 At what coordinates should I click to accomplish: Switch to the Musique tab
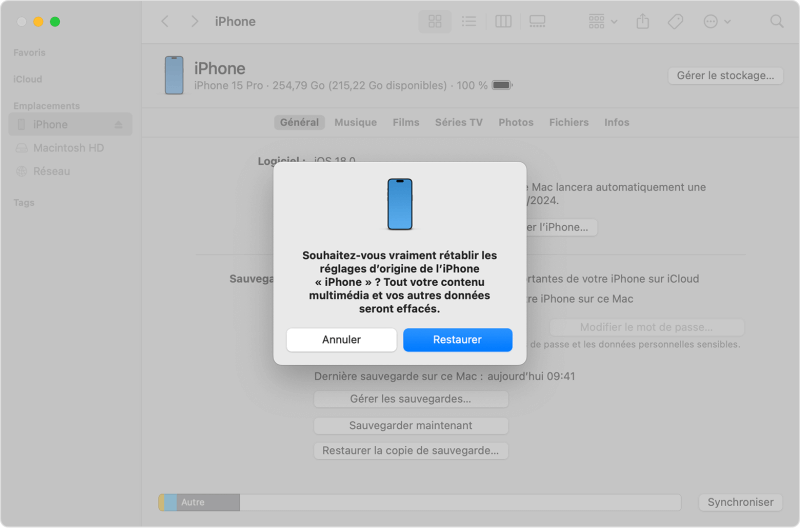(356, 122)
